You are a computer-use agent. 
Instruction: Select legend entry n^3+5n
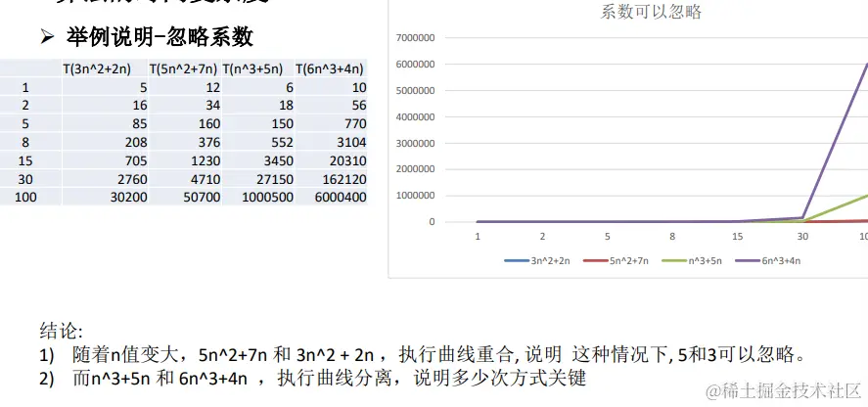coord(692,261)
